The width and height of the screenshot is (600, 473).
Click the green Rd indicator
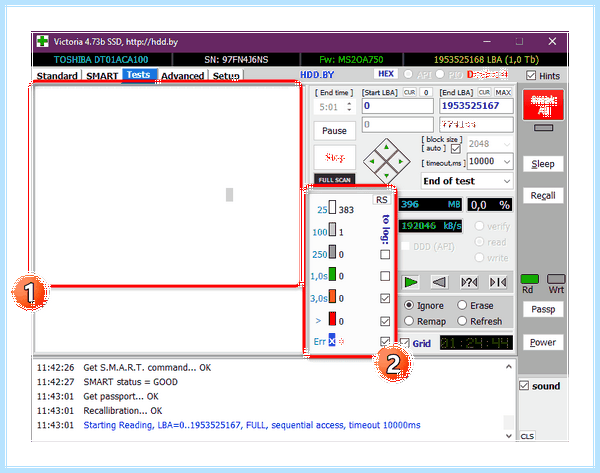click(530, 279)
